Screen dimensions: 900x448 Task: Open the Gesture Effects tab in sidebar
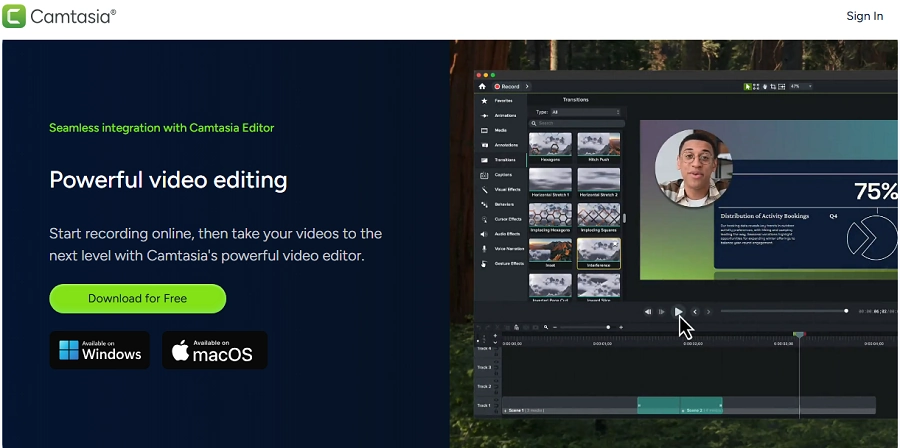[x=500, y=264]
